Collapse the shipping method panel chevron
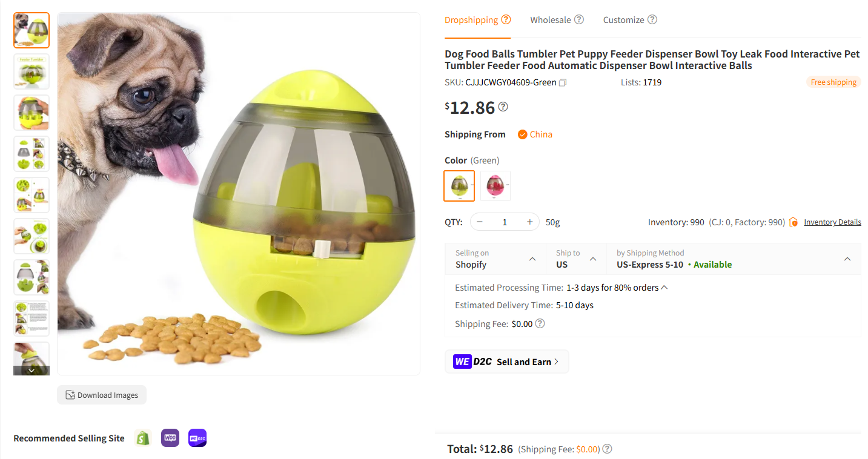The image size is (868, 459). pos(847,257)
